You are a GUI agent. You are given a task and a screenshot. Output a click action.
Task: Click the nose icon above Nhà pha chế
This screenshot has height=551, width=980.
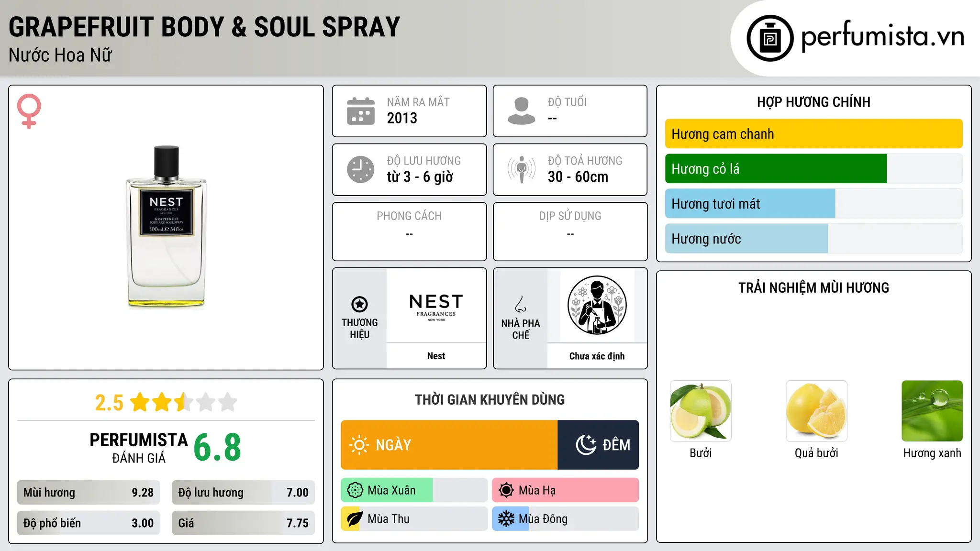pyautogui.click(x=521, y=304)
